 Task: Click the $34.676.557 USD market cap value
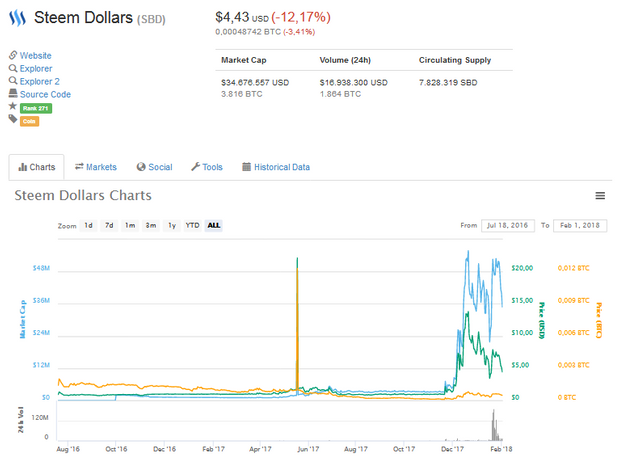pos(255,82)
